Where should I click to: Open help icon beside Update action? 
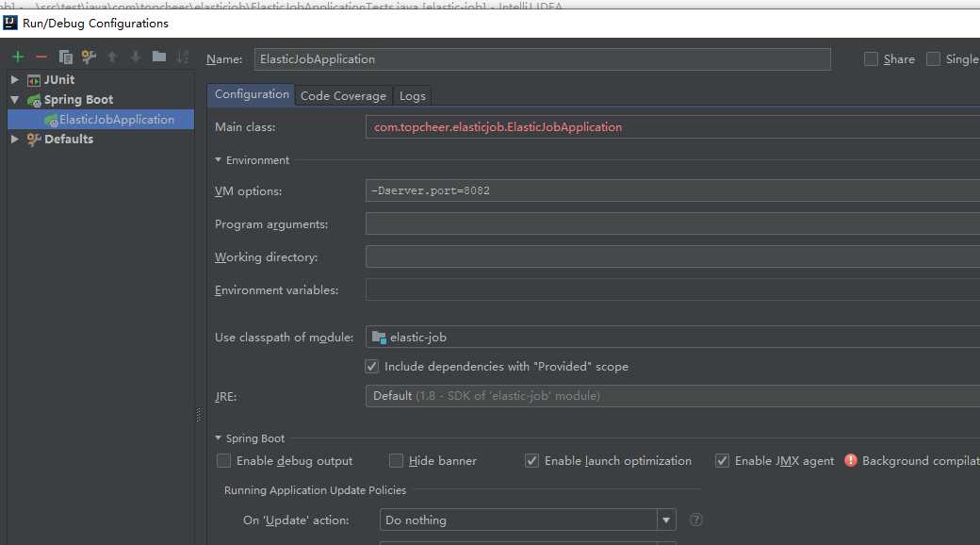tap(695, 520)
